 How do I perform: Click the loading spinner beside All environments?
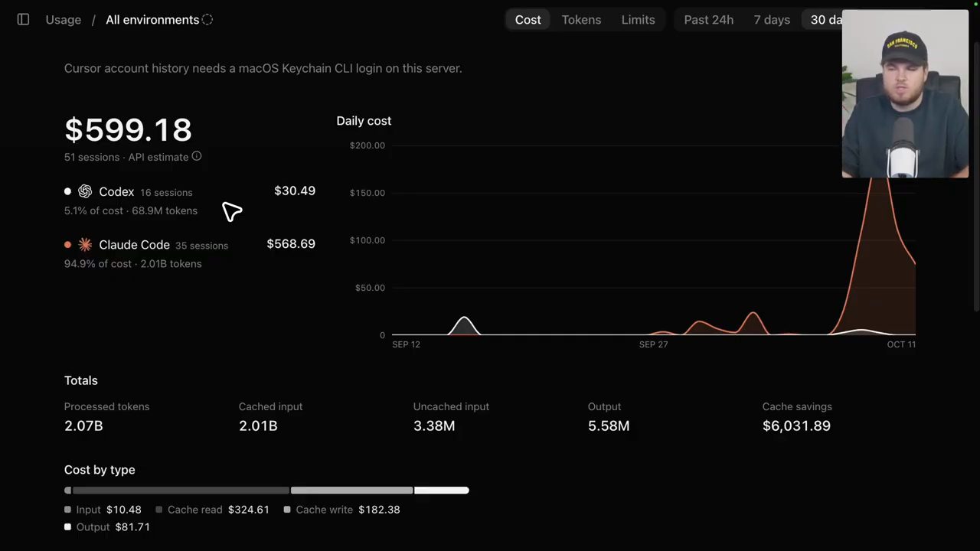(207, 20)
